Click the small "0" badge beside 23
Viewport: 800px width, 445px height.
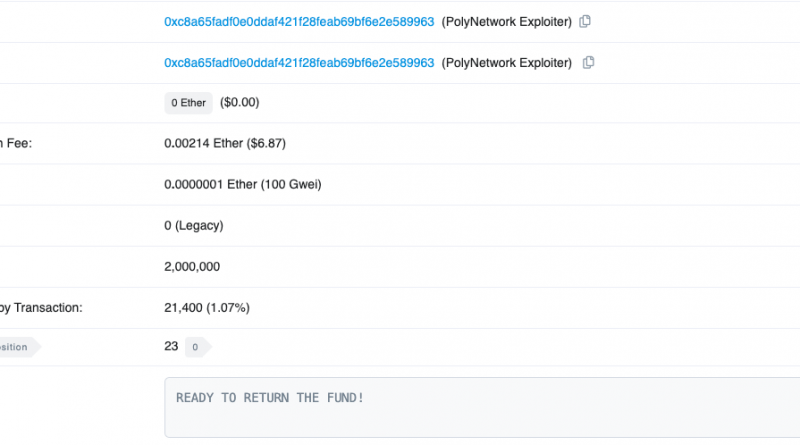(196, 347)
